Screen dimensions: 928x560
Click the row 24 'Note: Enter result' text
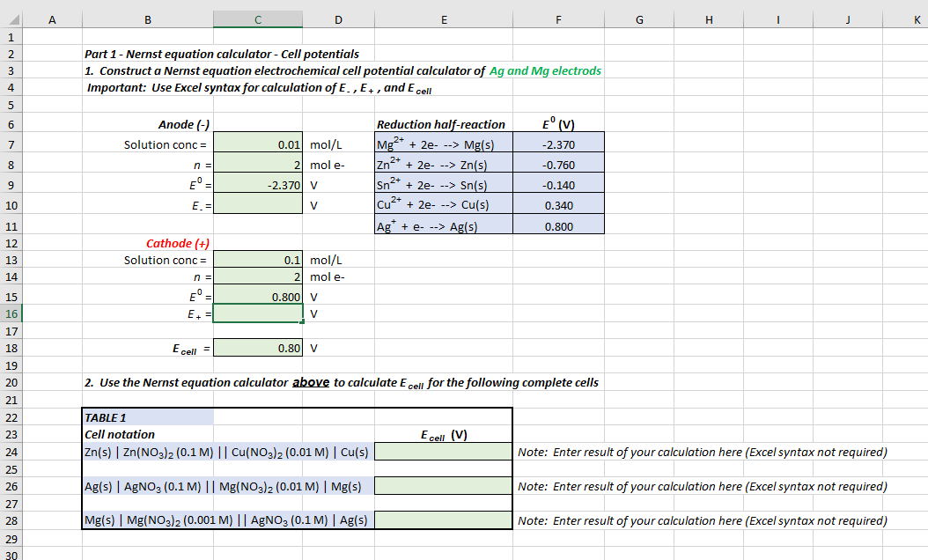point(703,452)
